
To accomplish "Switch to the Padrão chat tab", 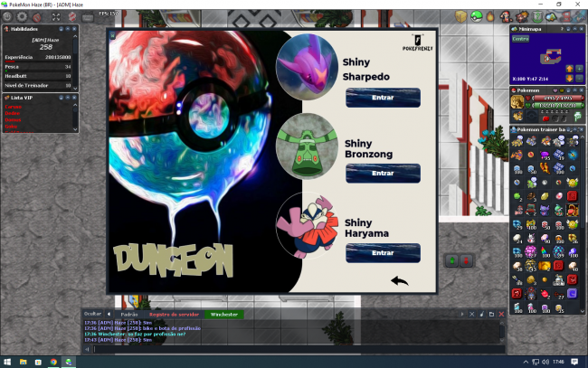I will point(129,315).
